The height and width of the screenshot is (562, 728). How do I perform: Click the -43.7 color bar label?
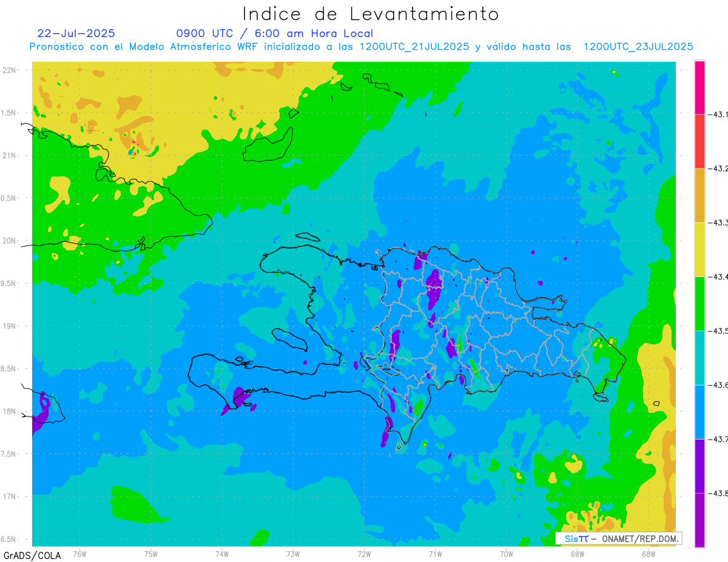(719, 439)
